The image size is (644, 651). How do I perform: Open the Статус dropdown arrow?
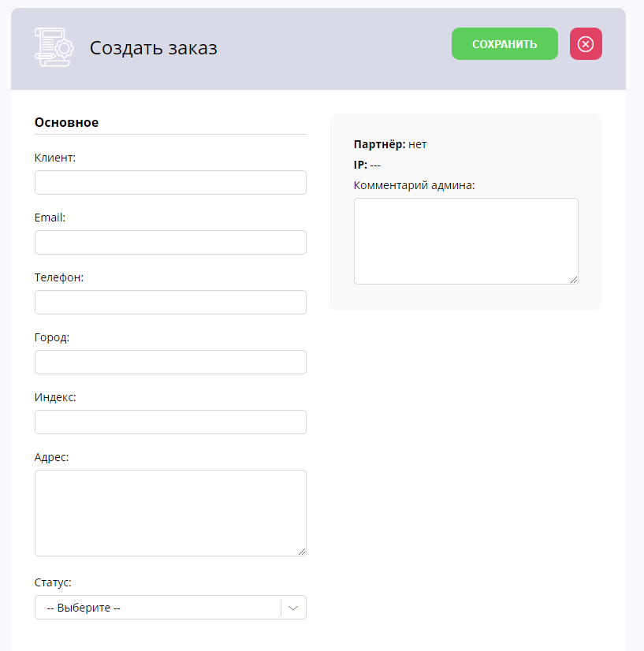click(293, 608)
